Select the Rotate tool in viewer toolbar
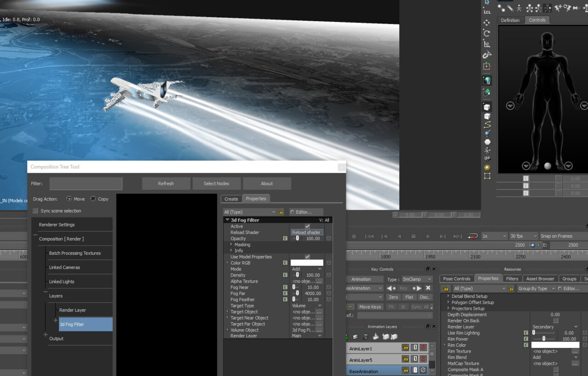This screenshot has height=376, width=588. pos(487,33)
